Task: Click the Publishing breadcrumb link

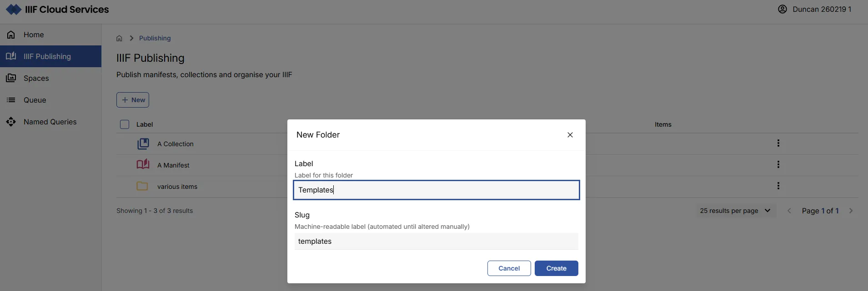Action: tap(155, 38)
